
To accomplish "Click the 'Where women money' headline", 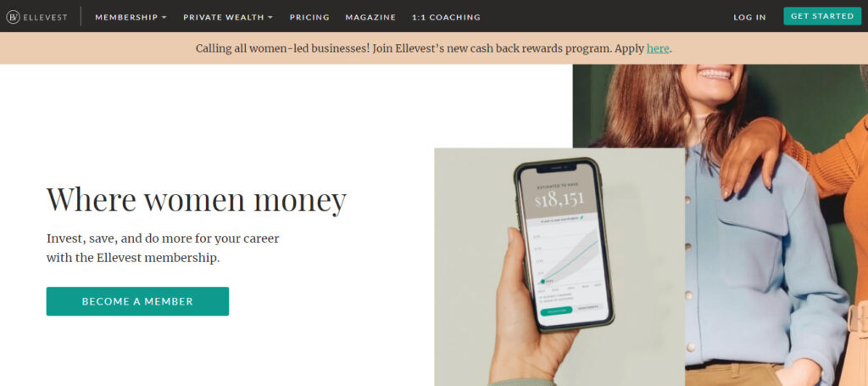I will (197, 200).
